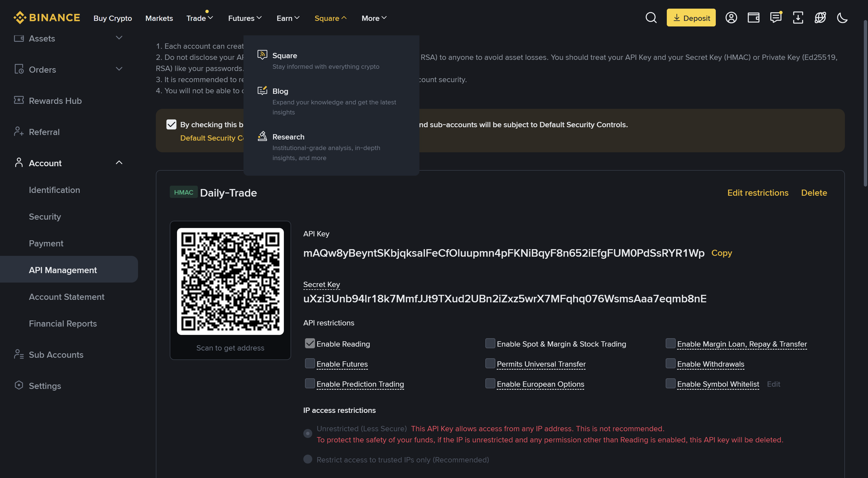Image resolution: width=868 pixels, height=478 pixels.
Task: Open the language globe icon
Action: tap(820, 18)
